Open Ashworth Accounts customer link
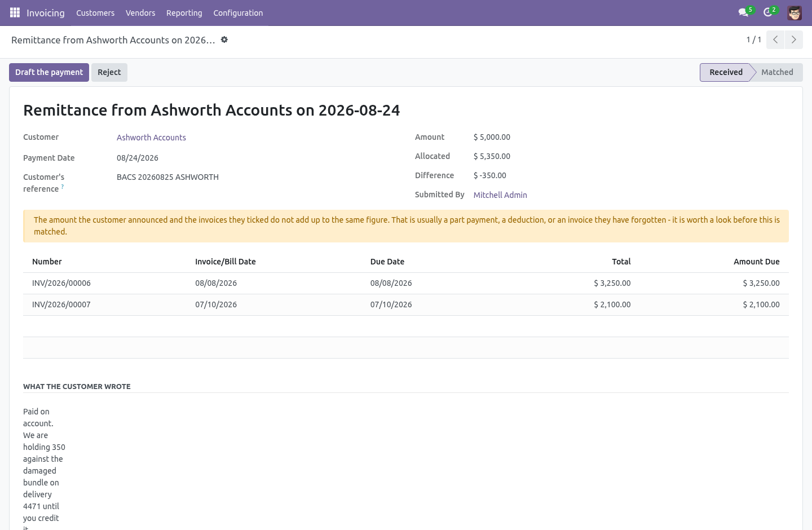The height and width of the screenshot is (530, 812). [151, 138]
